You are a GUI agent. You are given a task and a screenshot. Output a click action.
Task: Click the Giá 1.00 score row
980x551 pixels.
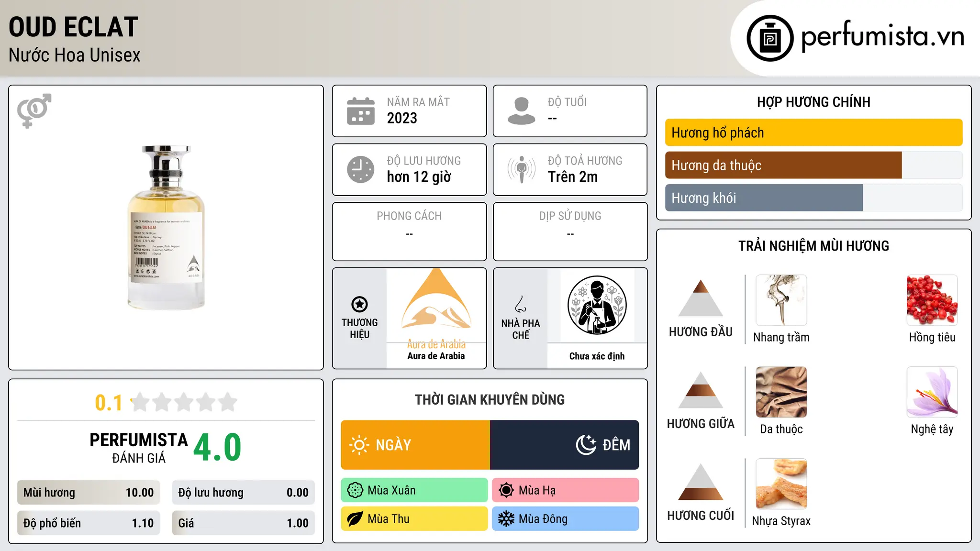(244, 523)
